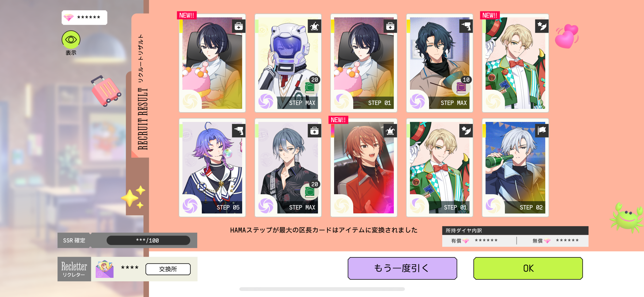Click the horizontal scrollbar at bottom

coord(322,289)
